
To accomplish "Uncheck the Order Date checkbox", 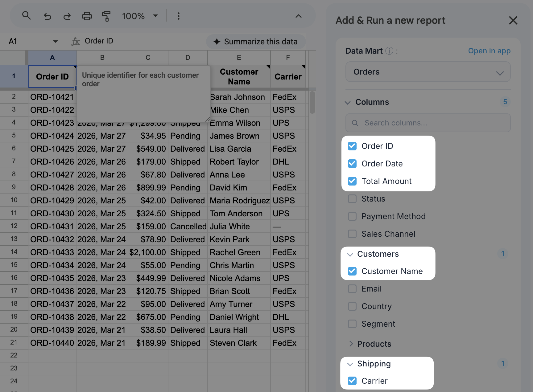I will [x=352, y=164].
